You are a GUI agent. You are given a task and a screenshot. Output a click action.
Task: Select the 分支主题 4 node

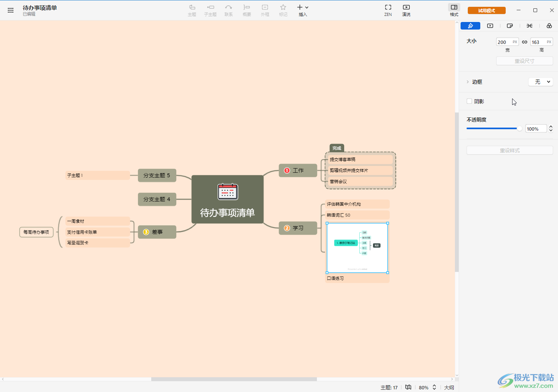(x=157, y=199)
